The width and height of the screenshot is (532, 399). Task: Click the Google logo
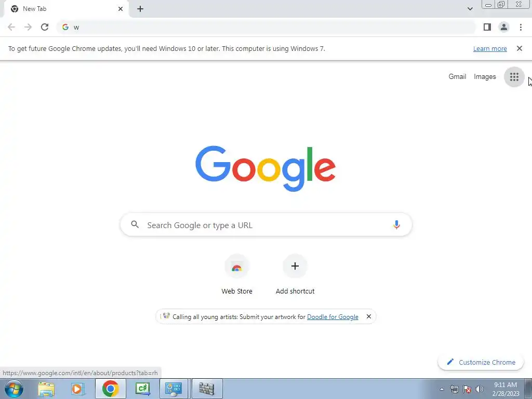(265, 168)
